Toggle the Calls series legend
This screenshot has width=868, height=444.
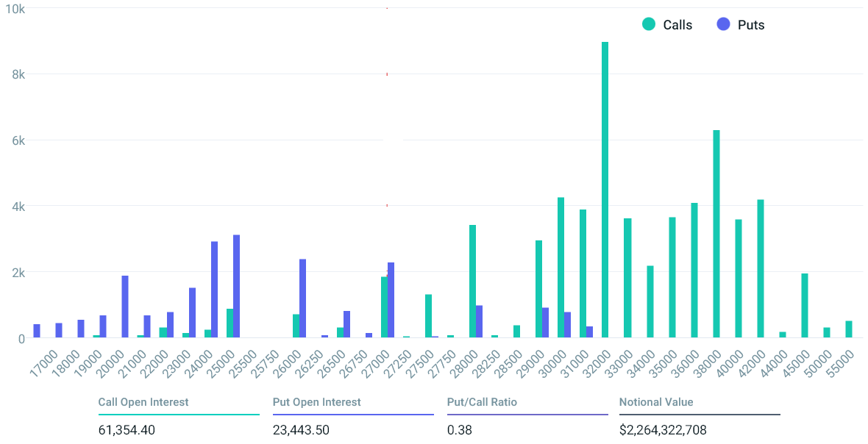667,25
